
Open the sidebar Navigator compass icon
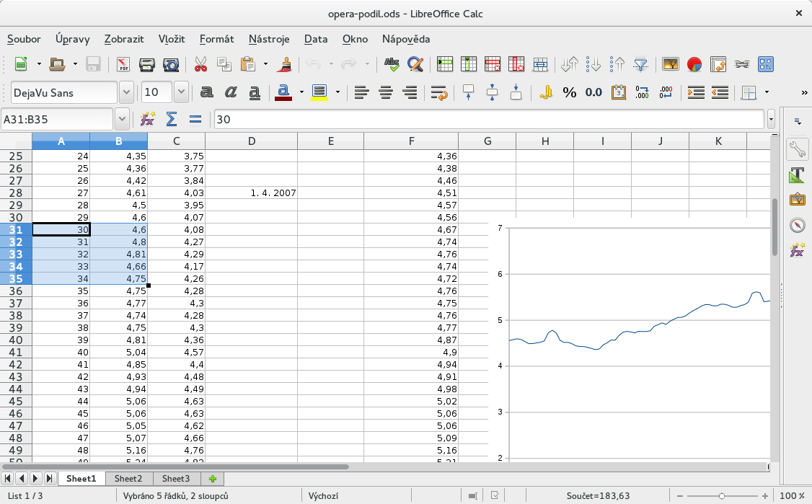[x=797, y=225]
